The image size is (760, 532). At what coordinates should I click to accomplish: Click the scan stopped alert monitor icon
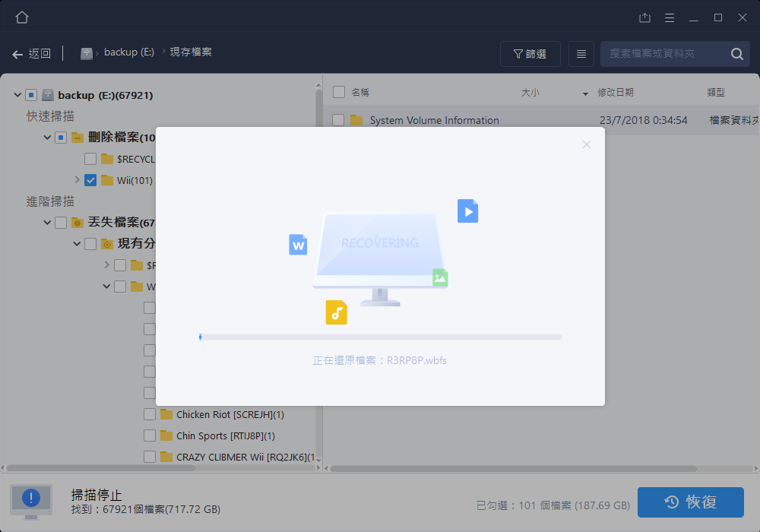(x=31, y=502)
